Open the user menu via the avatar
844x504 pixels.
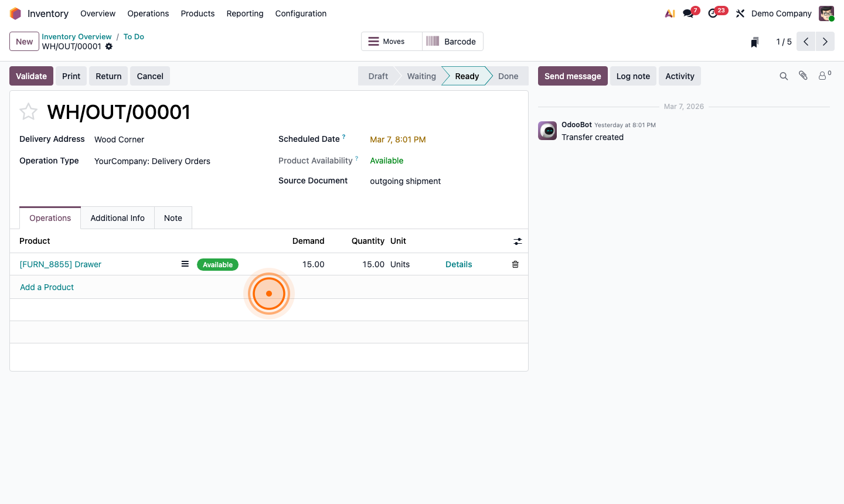pos(826,13)
